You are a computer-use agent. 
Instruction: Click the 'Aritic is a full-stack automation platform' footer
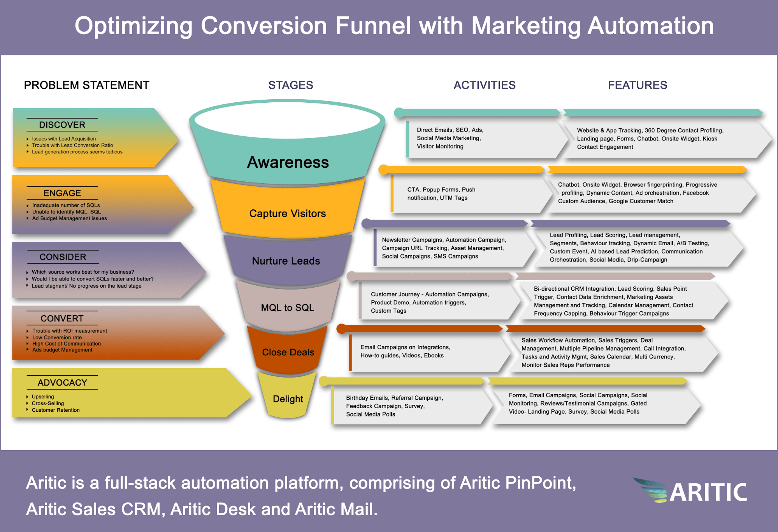(x=301, y=483)
